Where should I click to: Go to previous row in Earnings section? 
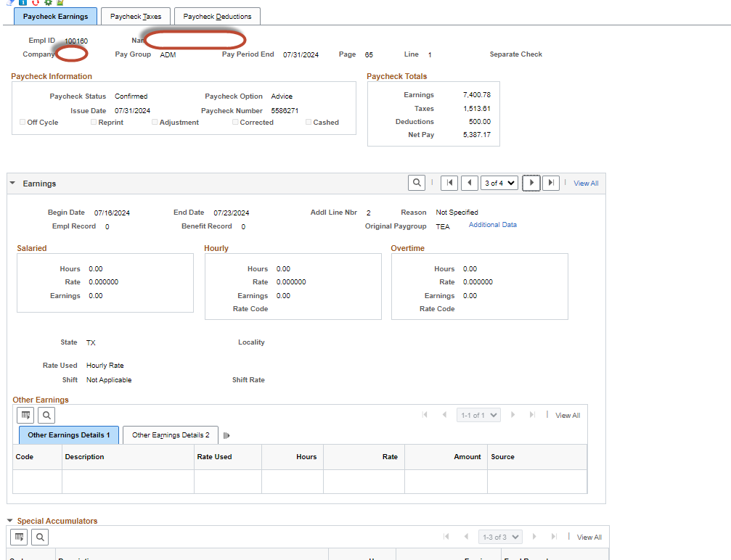click(470, 183)
